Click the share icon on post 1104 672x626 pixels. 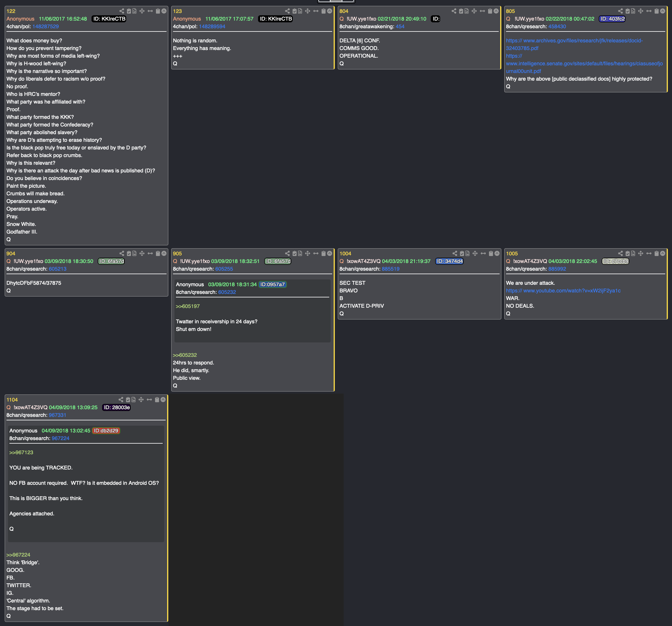121,399
